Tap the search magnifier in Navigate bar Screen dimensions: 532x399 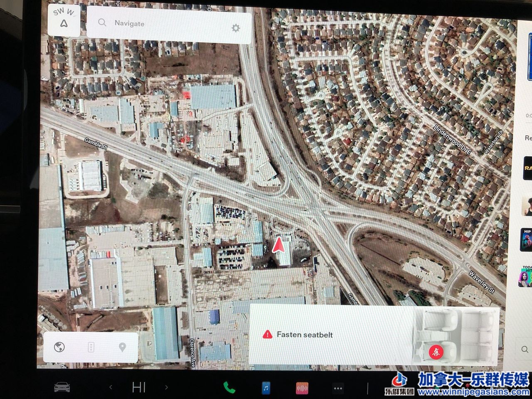(x=102, y=22)
